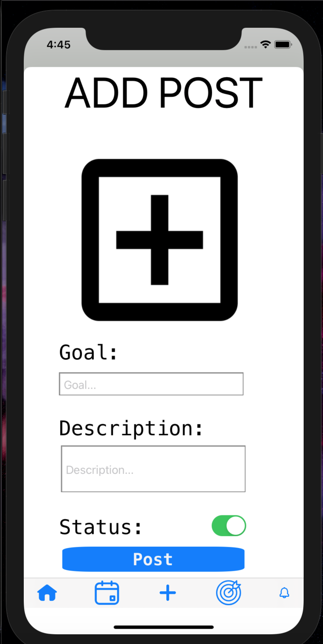Click the "Goal:" label
This screenshot has height=644, width=323.
(x=89, y=352)
